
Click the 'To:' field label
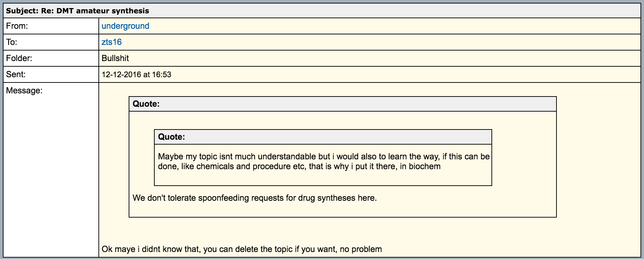click(12, 42)
